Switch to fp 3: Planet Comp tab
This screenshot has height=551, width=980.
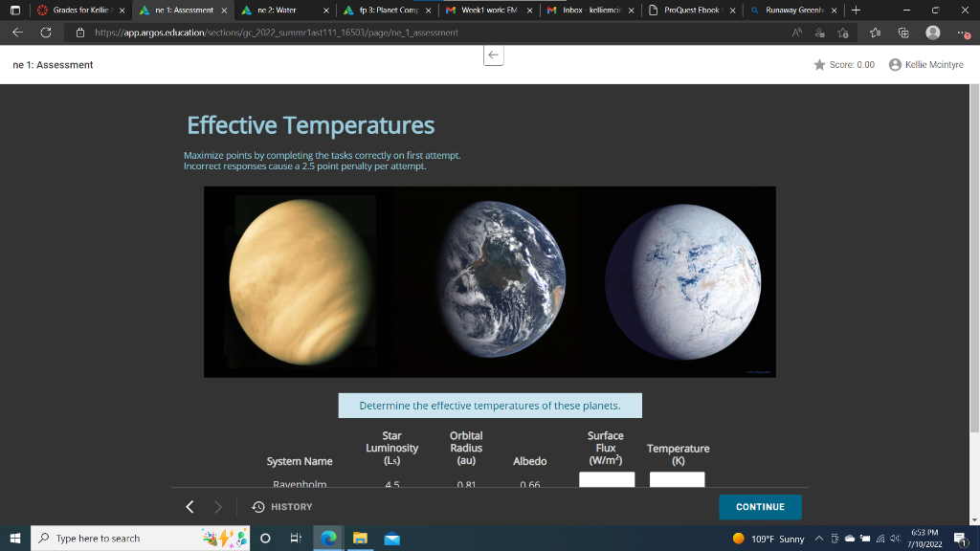tap(388, 10)
